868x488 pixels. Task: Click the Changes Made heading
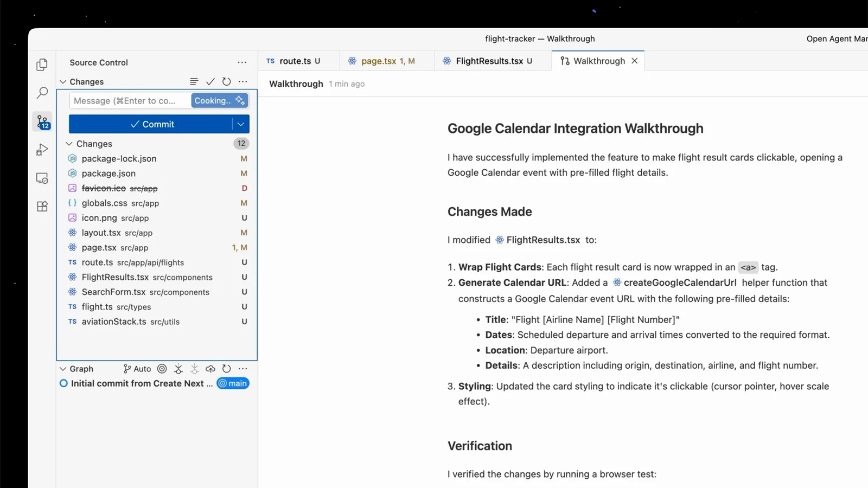(x=489, y=211)
